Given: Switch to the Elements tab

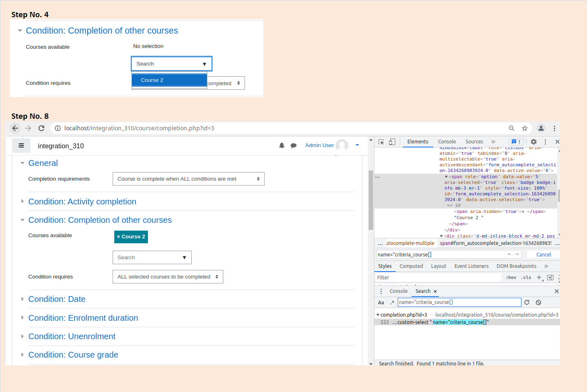Looking at the screenshot, I should 418,142.
